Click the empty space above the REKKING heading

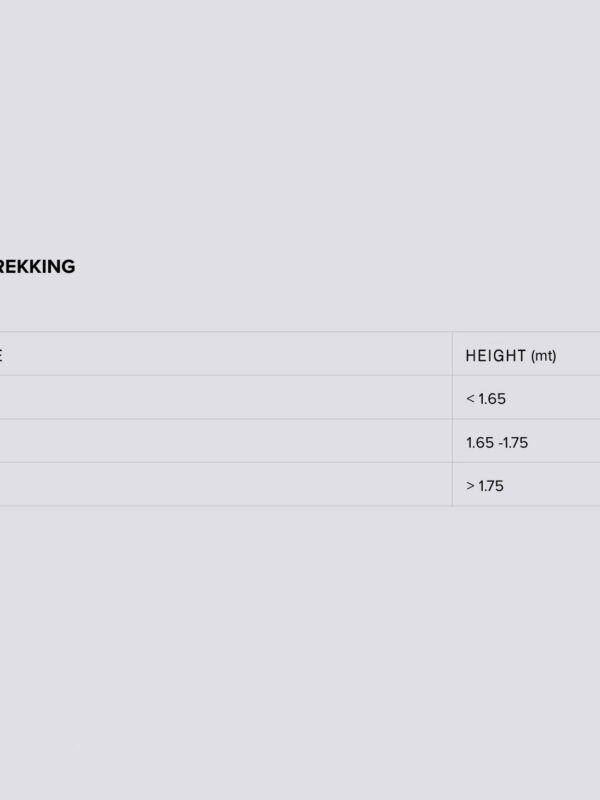pyautogui.click(x=300, y=128)
